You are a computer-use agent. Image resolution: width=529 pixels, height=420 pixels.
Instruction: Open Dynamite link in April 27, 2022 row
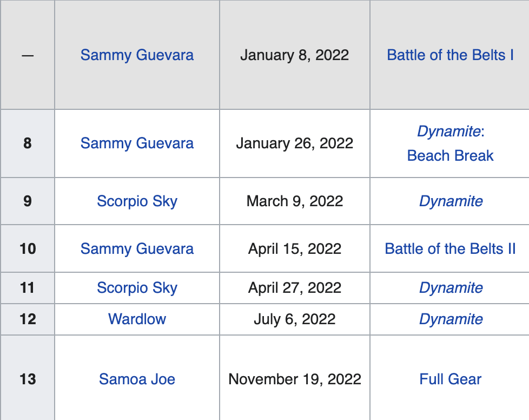(x=451, y=288)
